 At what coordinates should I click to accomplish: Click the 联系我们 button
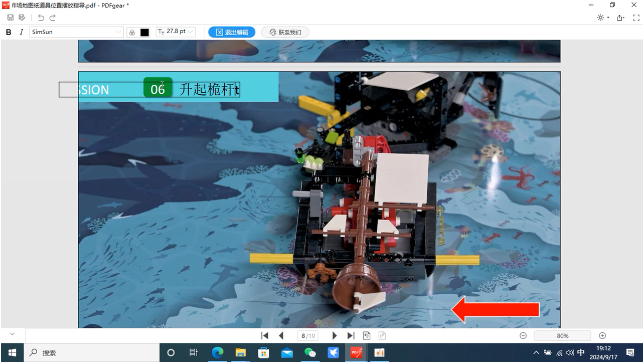coord(285,32)
